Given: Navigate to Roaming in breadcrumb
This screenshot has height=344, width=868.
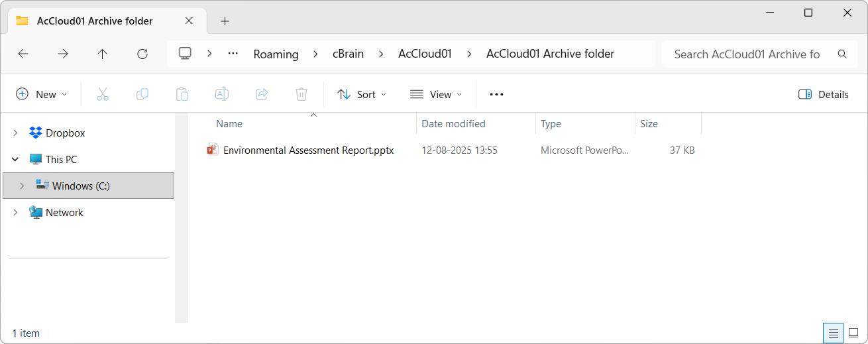Looking at the screenshot, I should click(276, 54).
